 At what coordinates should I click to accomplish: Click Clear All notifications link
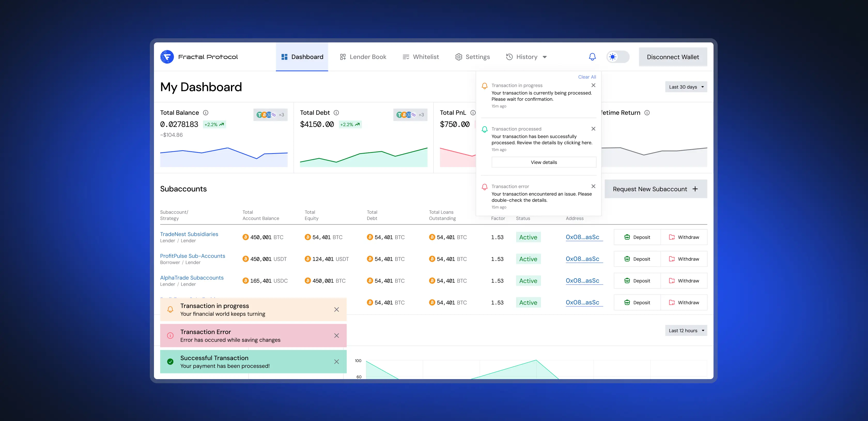587,77
